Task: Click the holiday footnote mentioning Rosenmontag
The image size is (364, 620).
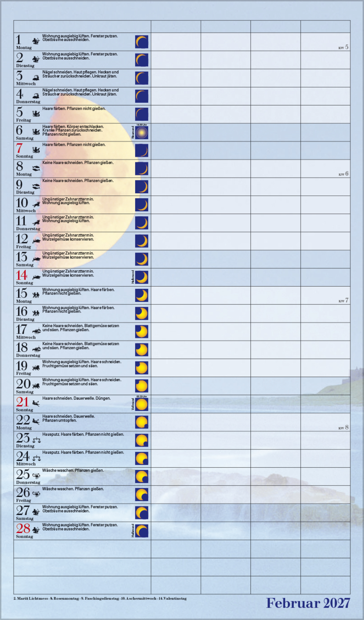Action: click(x=64, y=599)
